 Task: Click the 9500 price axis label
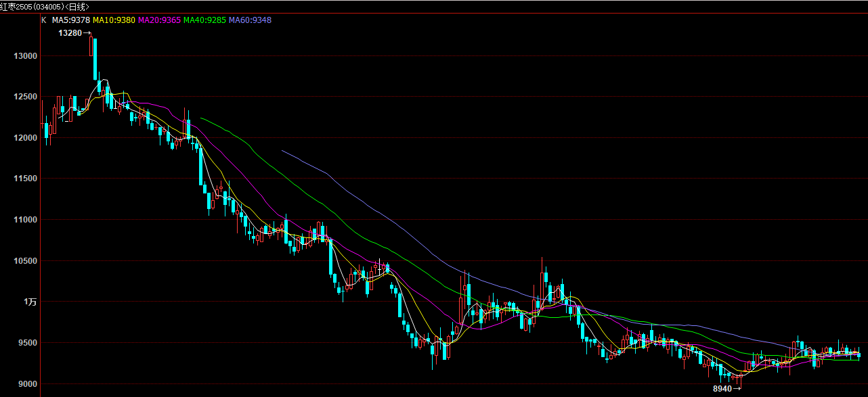point(28,343)
